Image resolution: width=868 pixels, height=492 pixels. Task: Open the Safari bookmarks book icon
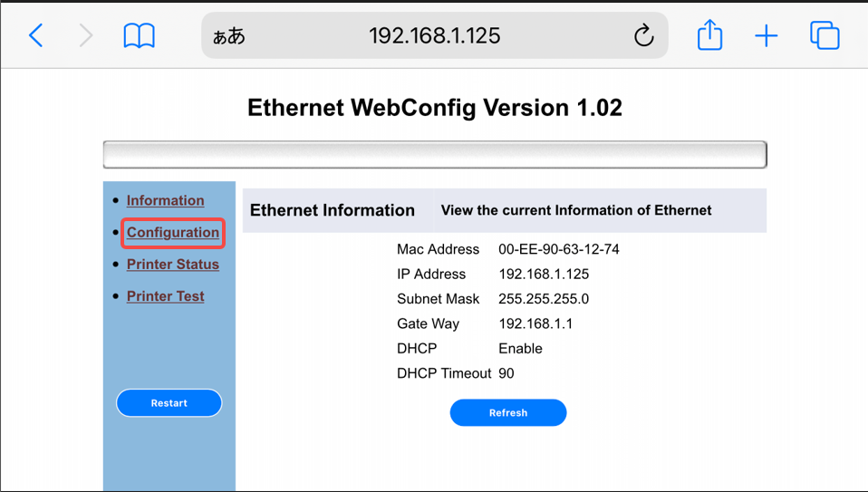(x=139, y=36)
